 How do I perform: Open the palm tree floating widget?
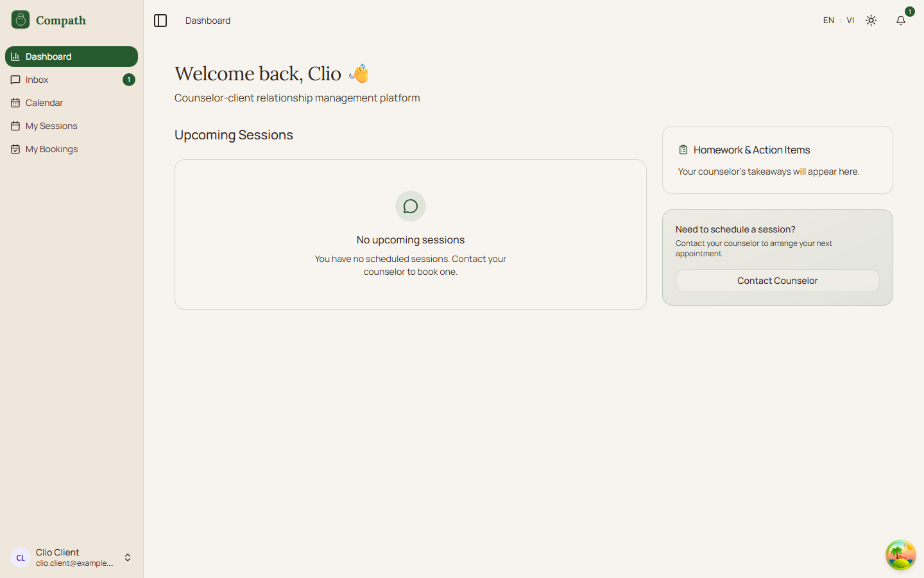(900, 555)
